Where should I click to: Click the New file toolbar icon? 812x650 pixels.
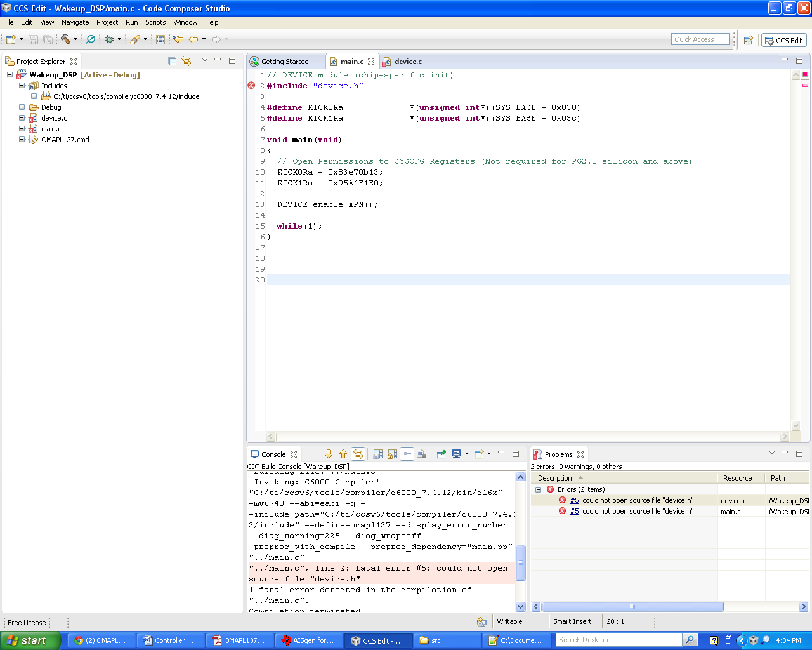11,39
